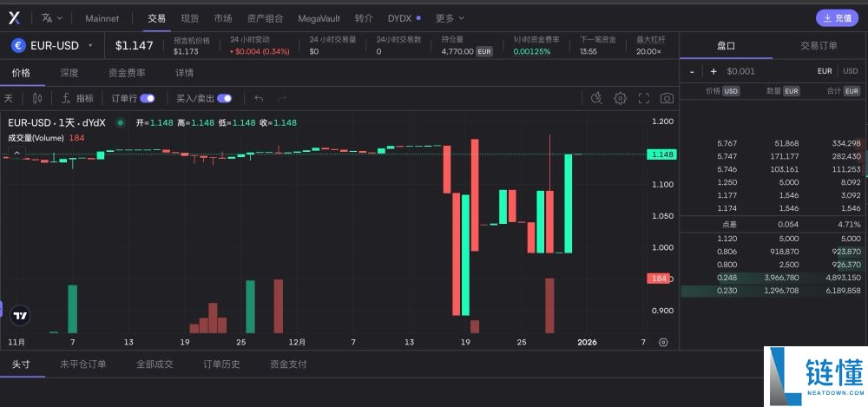This screenshot has width=868, height=407.
Task: Take a chart snapshot with camera icon
Action: pyautogui.click(x=667, y=99)
